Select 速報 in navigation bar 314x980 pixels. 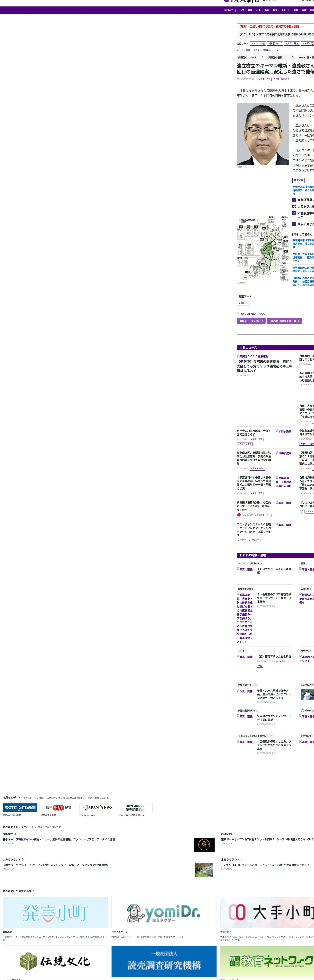[250, 10]
